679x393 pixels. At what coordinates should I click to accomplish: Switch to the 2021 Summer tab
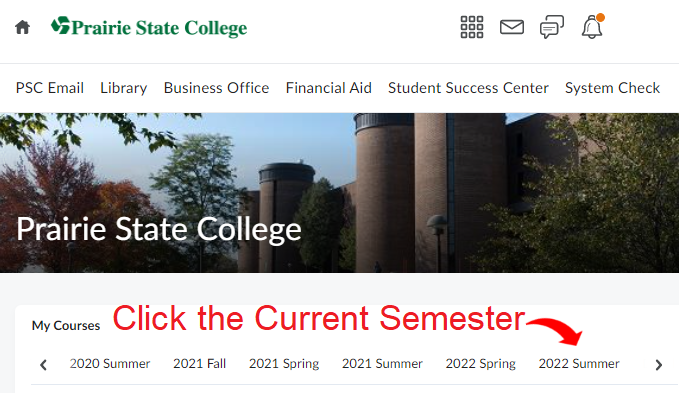click(382, 364)
